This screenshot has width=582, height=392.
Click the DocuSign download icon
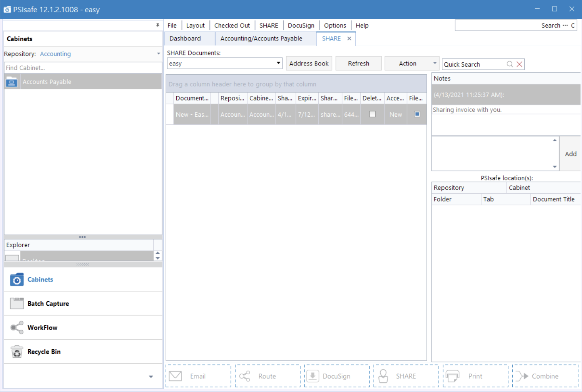[x=313, y=376]
